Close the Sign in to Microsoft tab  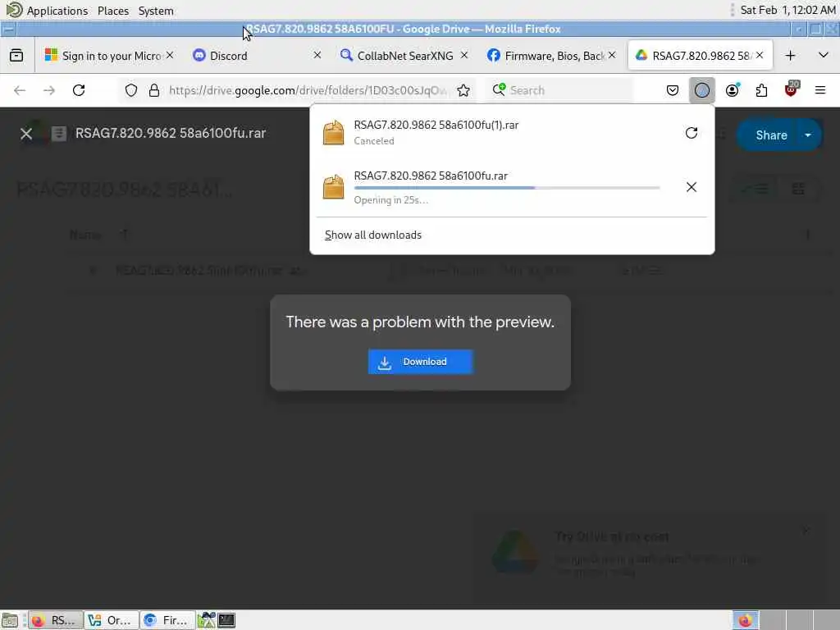click(x=170, y=55)
